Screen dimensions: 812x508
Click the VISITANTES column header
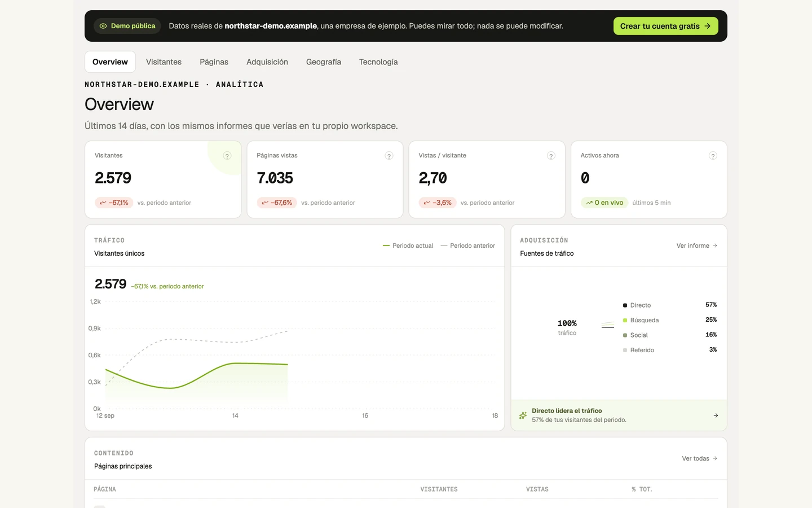pos(439,489)
